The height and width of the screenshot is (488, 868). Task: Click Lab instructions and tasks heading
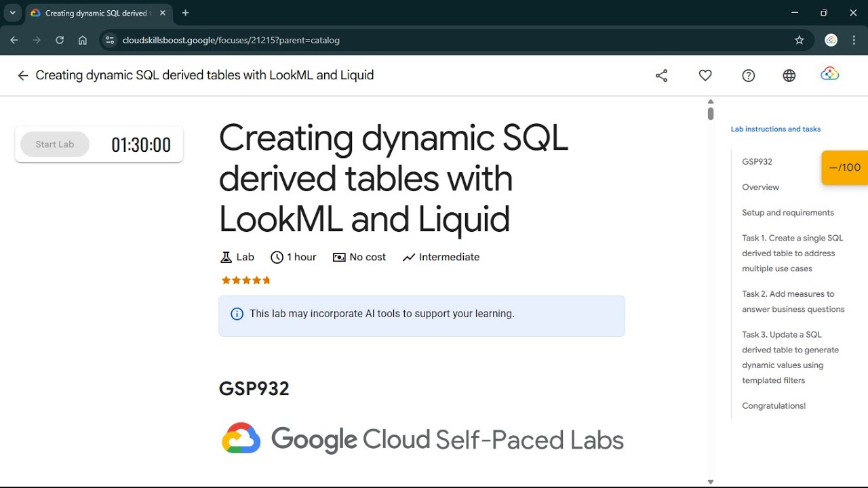point(776,129)
